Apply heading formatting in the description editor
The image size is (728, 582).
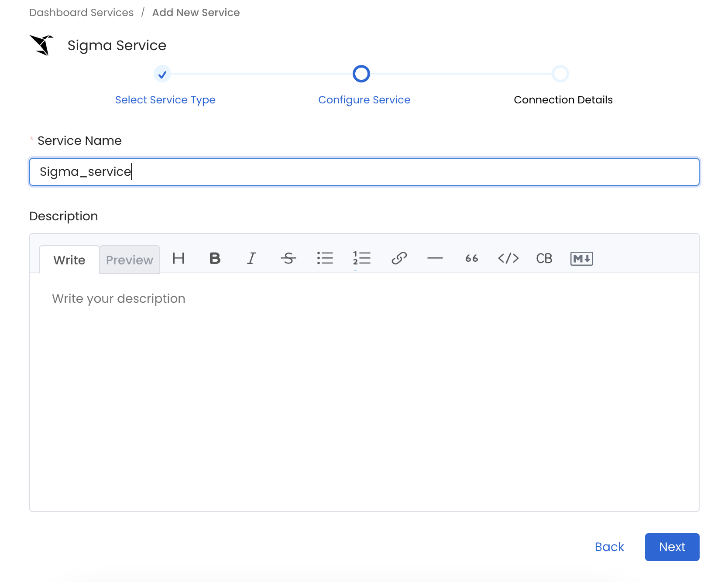click(x=178, y=259)
